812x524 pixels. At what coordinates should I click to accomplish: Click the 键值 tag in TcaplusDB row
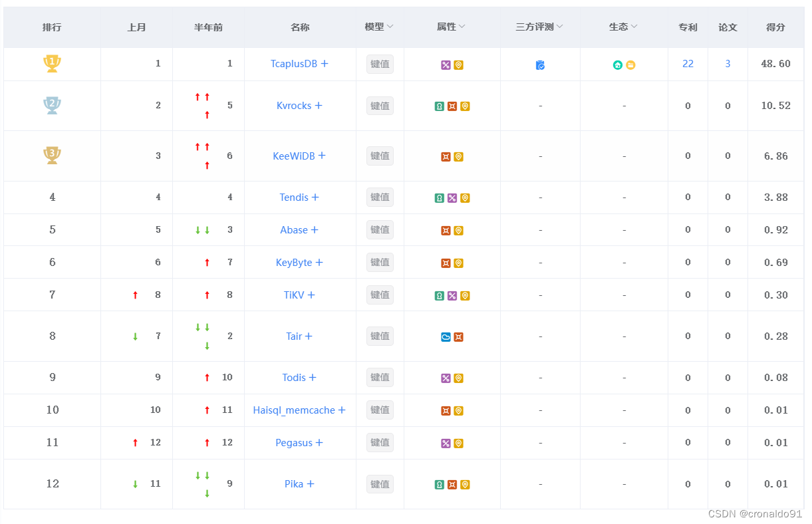coord(380,65)
